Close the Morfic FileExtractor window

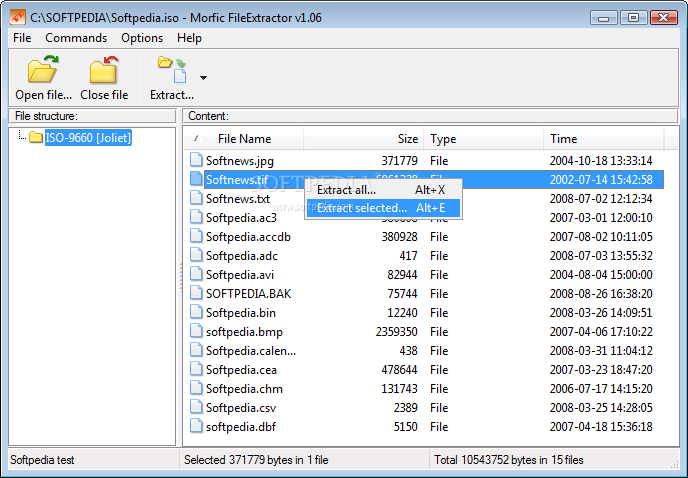point(663,18)
